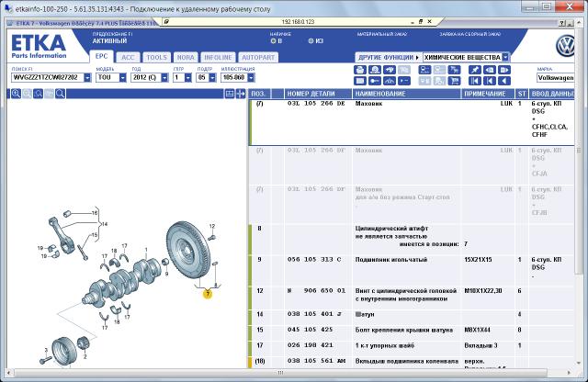Click the upper shopping cart icon

tap(454, 70)
